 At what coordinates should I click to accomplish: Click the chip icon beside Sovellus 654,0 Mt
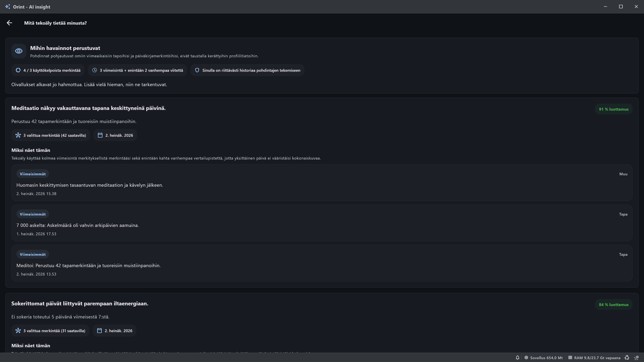point(526,357)
